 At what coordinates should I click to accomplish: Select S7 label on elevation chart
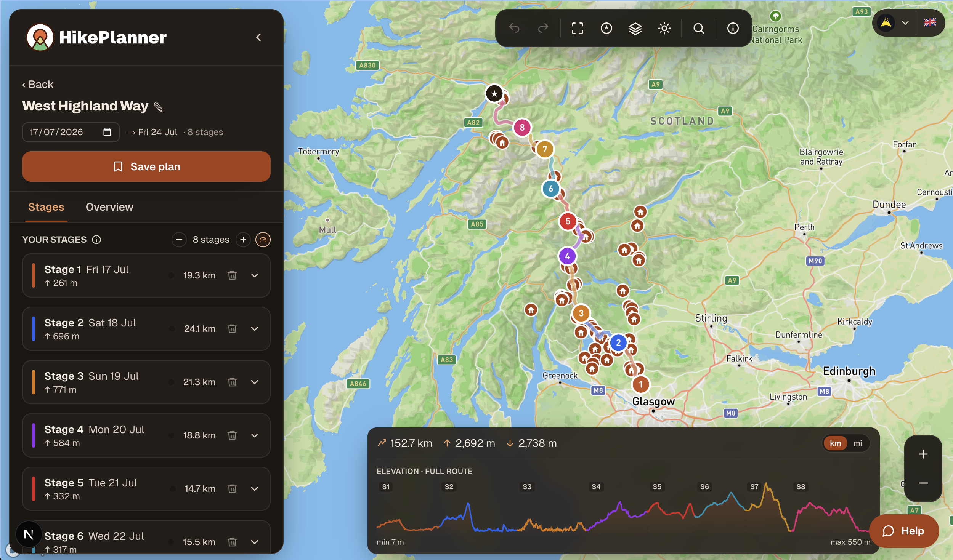coord(754,487)
